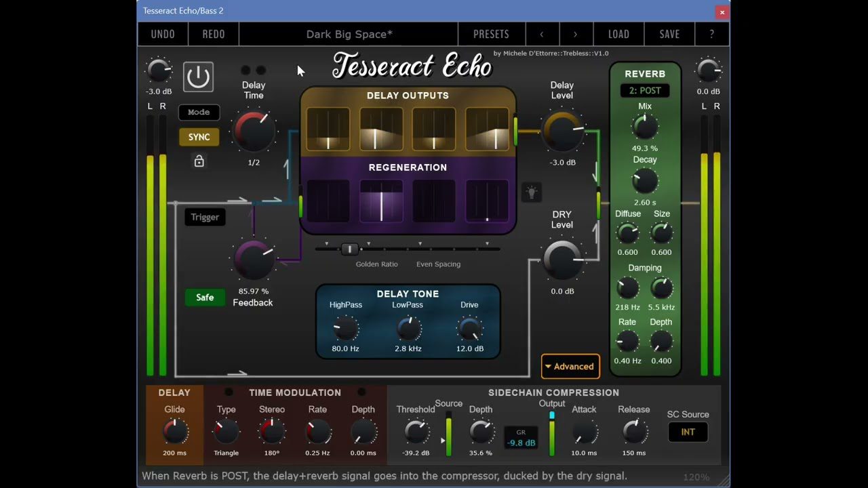
Task: Click the fourth Regeneration tap panel
Action: pyautogui.click(x=487, y=201)
